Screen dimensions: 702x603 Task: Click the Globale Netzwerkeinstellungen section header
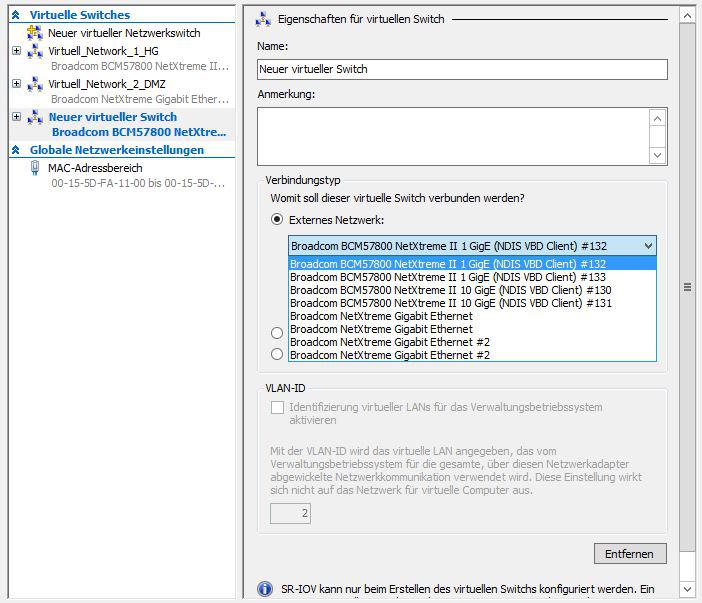pos(117,150)
